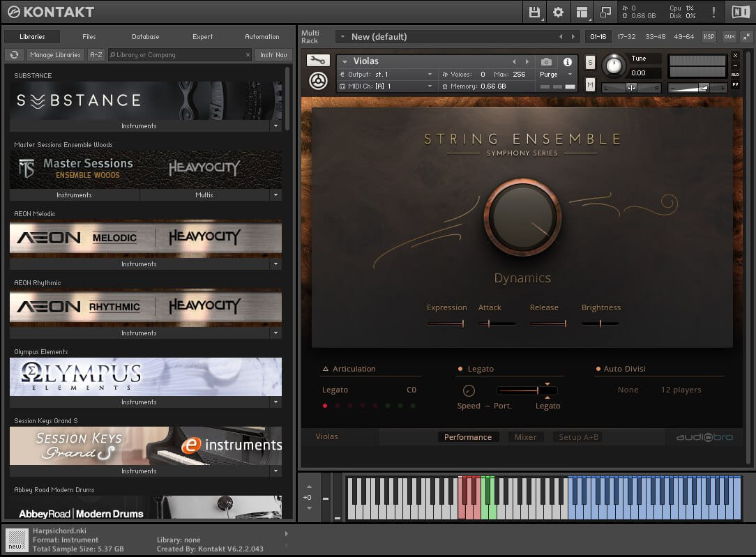The image size is (756, 557).
Task: Mute the Violas instrument
Action: [x=590, y=85]
